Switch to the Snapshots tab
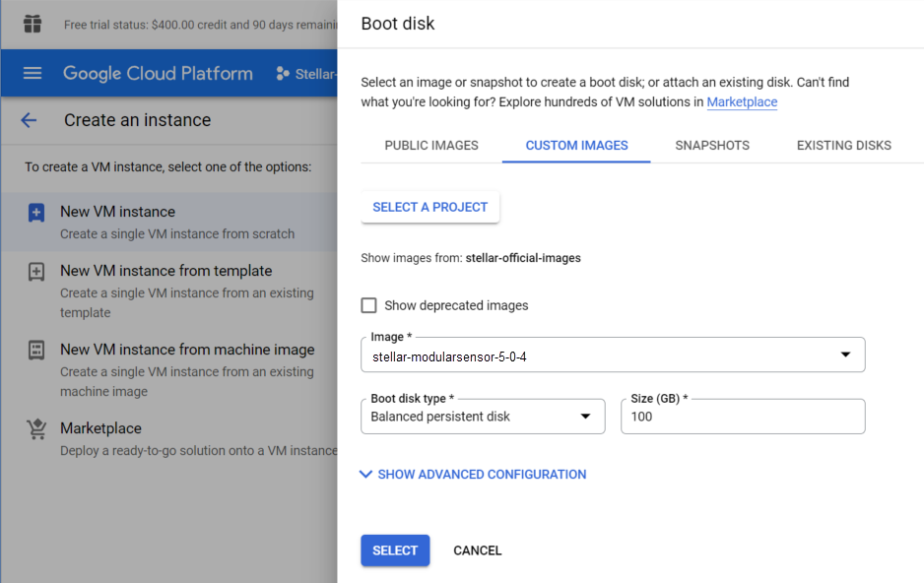 (712, 145)
